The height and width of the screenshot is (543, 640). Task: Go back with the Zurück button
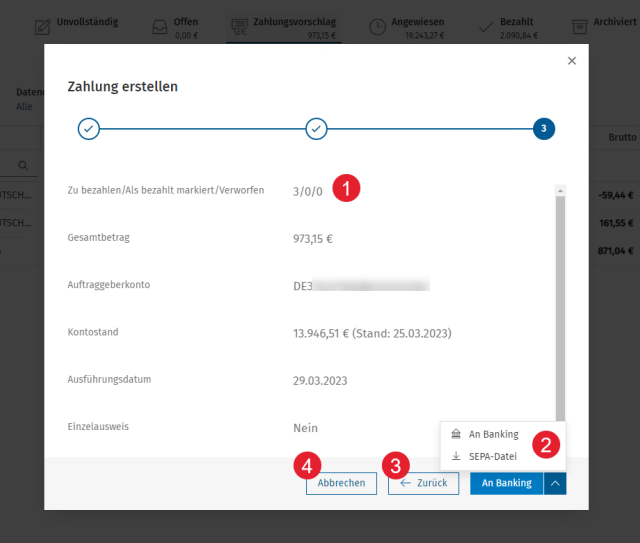pyautogui.click(x=423, y=483)
